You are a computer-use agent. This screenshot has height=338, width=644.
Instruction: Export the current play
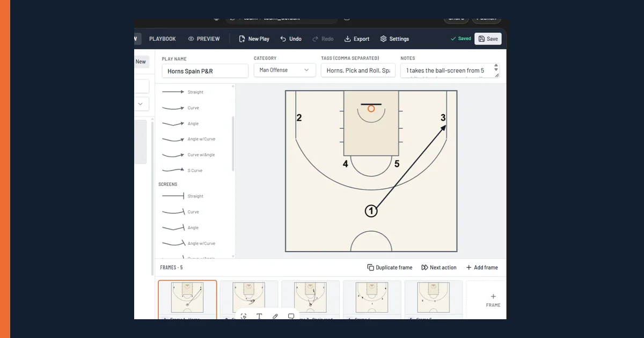click(357, 39)
